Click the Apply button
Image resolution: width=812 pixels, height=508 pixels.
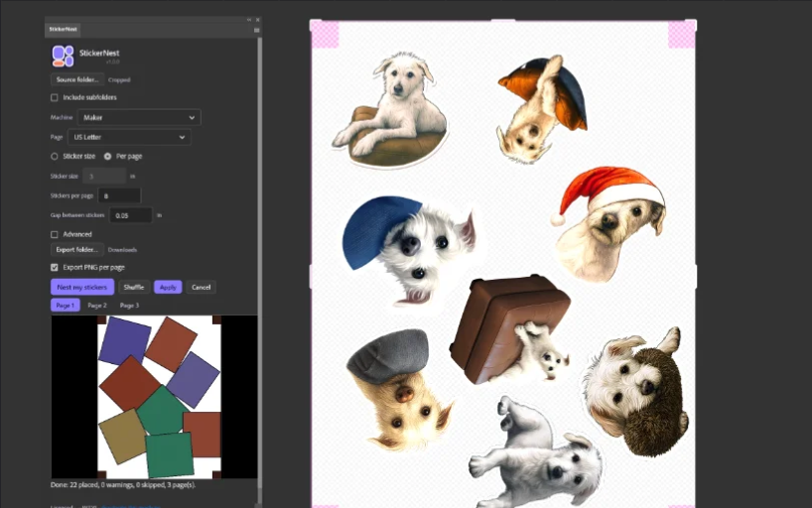pos(168,287)
